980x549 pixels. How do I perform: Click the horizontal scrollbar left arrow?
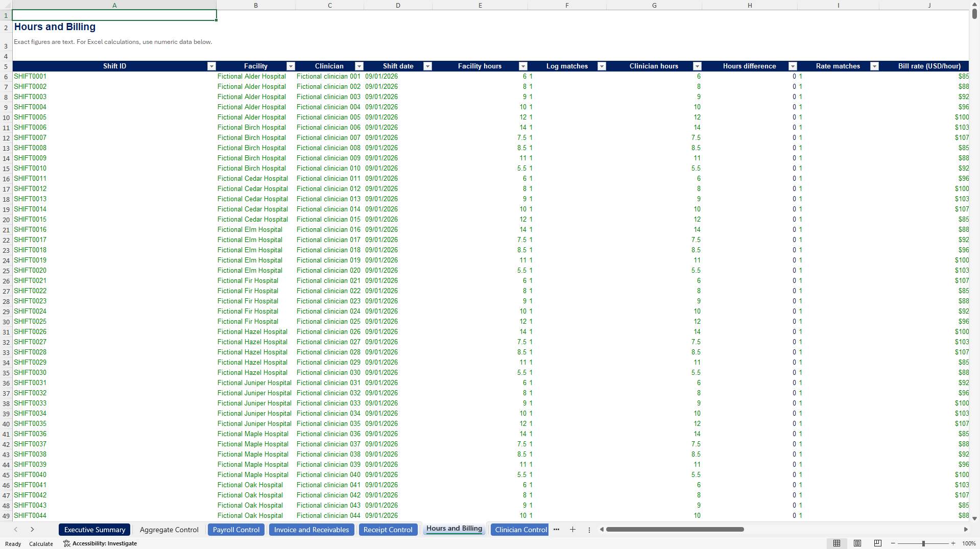pos(602,530)
